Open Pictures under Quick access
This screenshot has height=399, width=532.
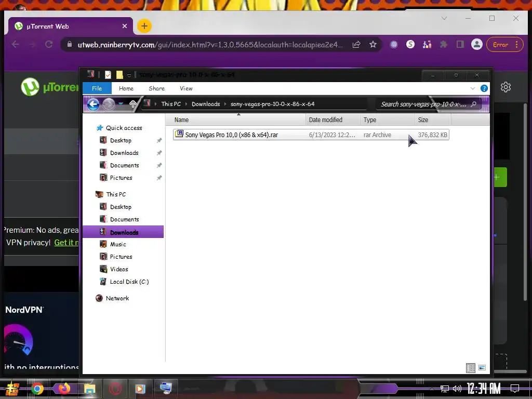tap(121, 178)
